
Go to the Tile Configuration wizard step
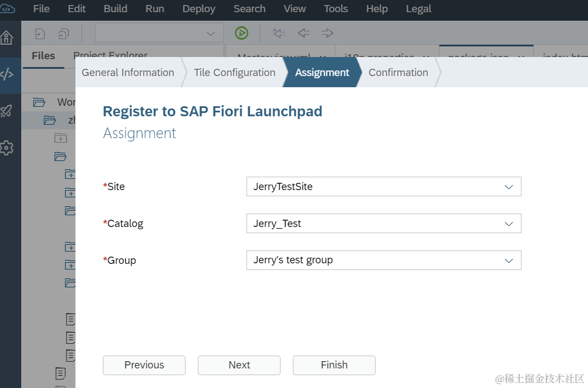[234, 73]
